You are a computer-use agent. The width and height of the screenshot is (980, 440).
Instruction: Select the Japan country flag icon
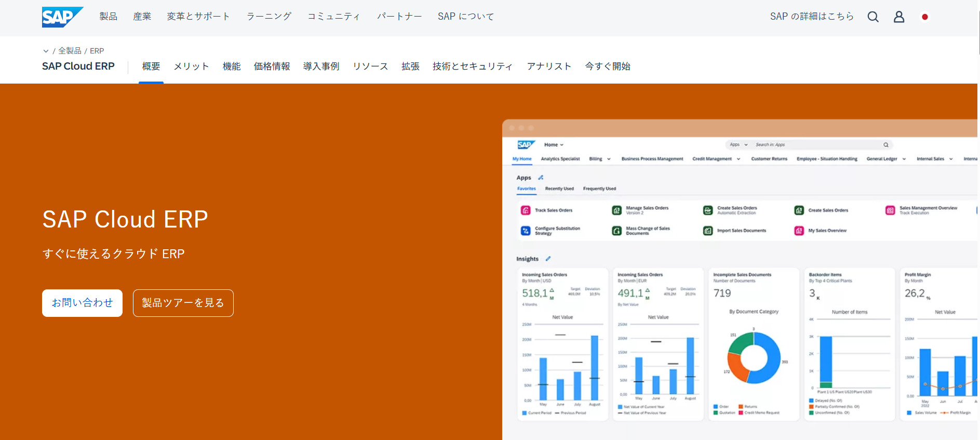pos(925,17)
